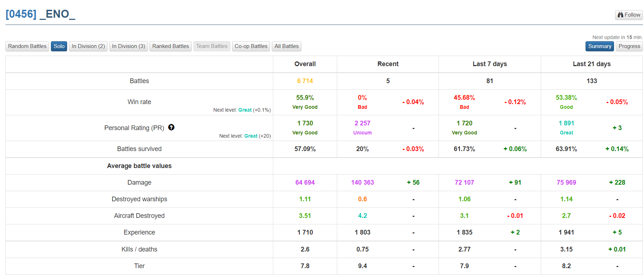Select the Team Battles tab
644x275 pixels.
coord(212,46)
